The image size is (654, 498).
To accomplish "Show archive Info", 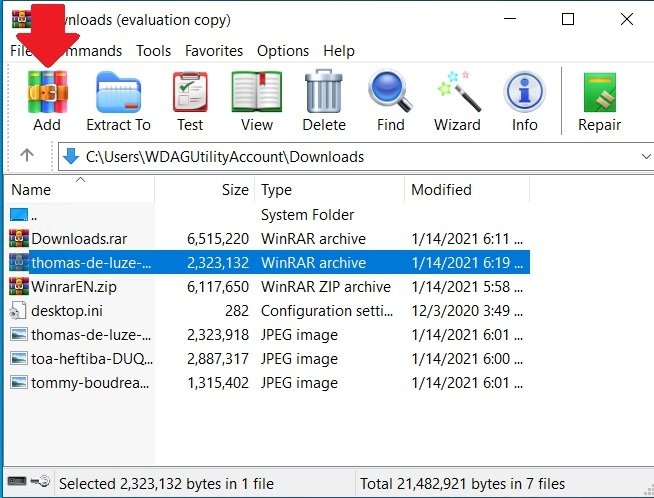I will [x=524, y=91].
